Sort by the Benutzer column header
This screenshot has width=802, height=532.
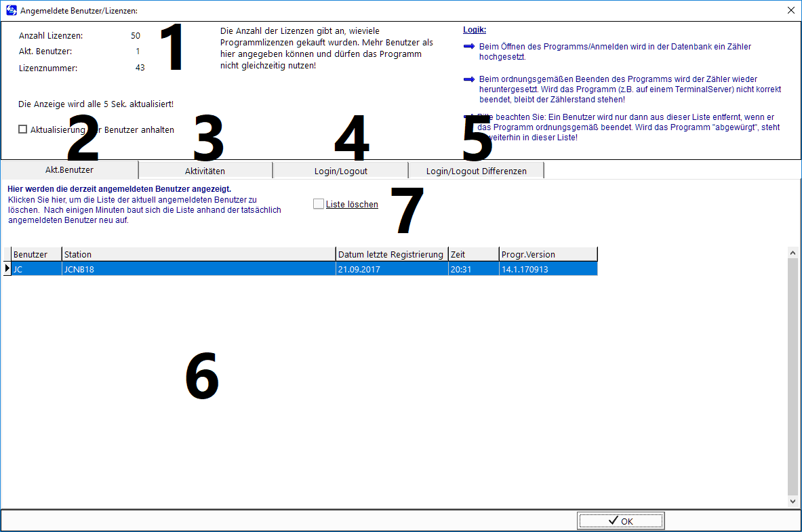click(37, 254)
